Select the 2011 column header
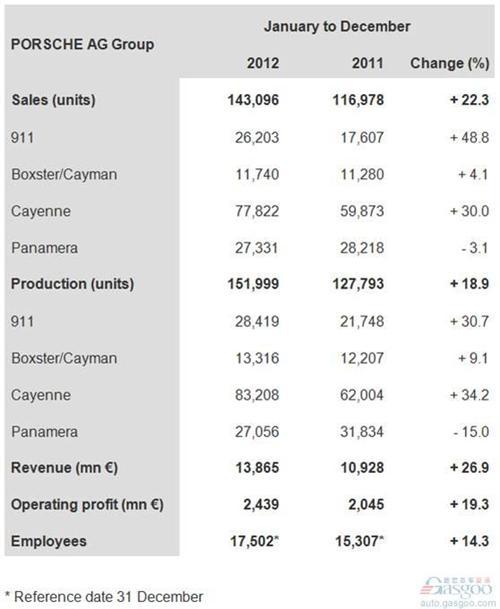The height and width of the screenshot is (609, 500). coord(368,63)
